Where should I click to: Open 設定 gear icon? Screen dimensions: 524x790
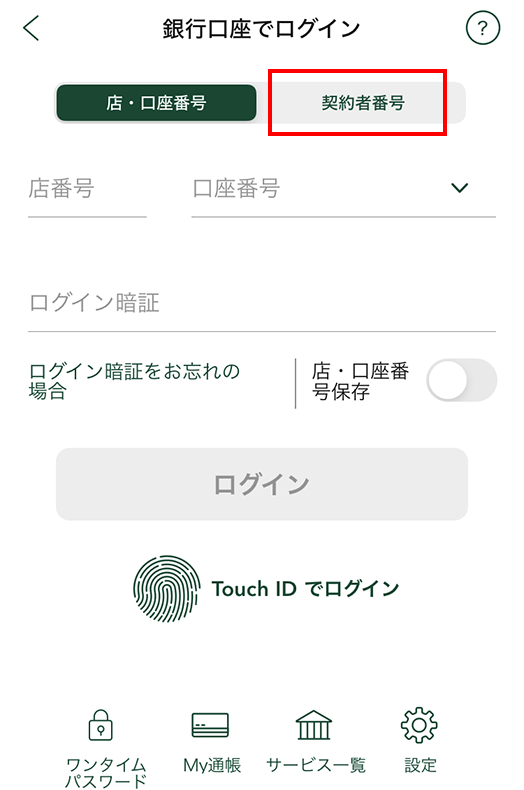pyautogui.click(x=419, y=725)
